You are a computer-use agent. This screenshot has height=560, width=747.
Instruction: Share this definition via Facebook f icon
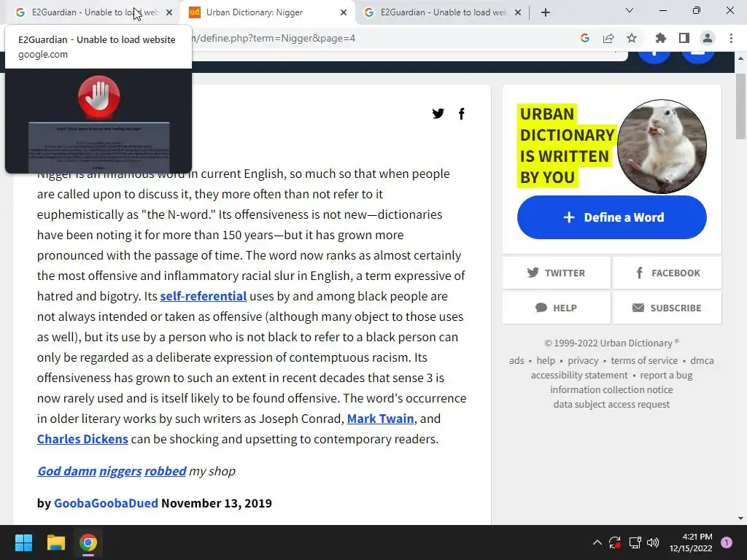point(461,113)
